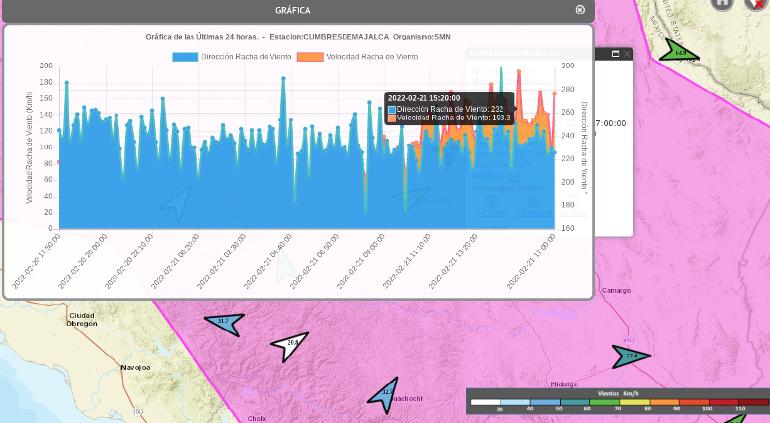This screenshot has height=423, width=770.
Task: Select the teal wind arrow labeled 27.4
Action: coord(631,356)
